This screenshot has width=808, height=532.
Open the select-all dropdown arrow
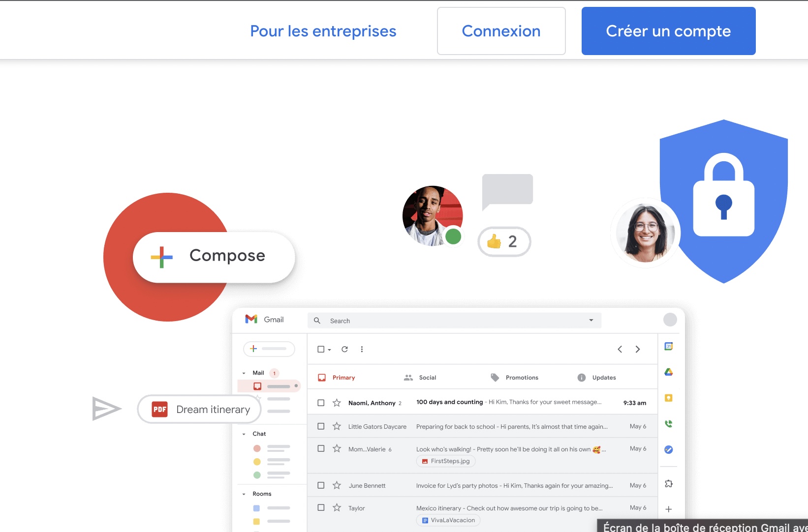point(330,350)
